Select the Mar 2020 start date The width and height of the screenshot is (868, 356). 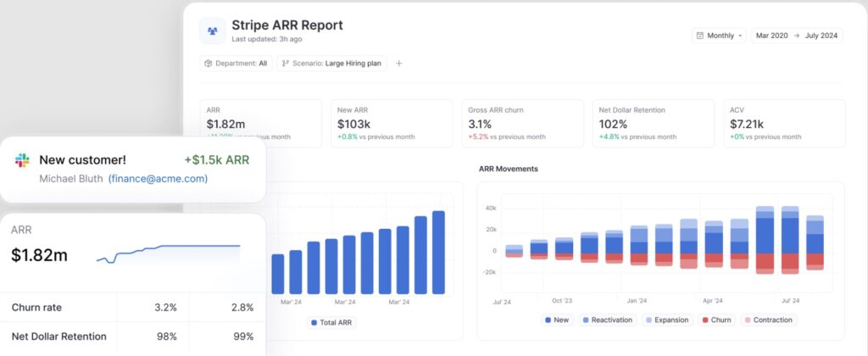tap(771, 36)
